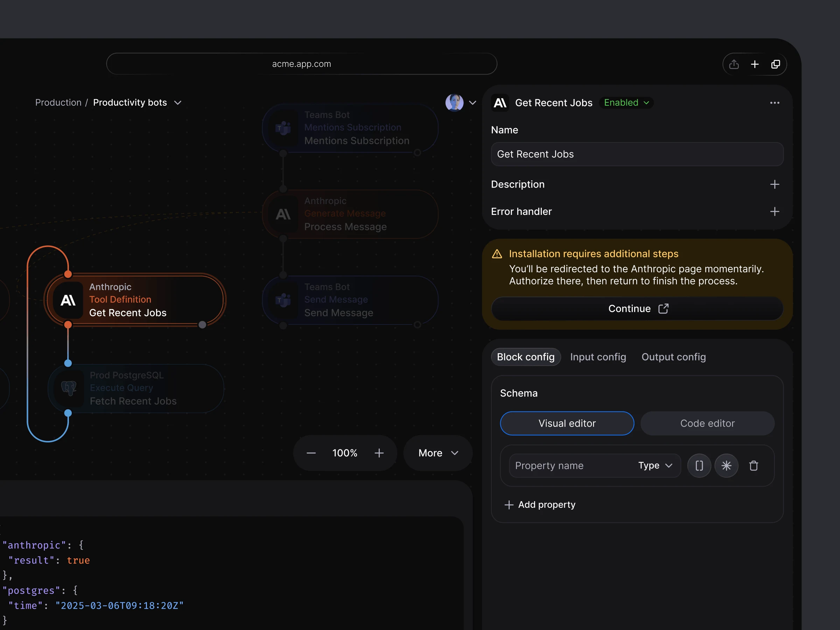Select the Mentions Subscription node

pos(350,128)
